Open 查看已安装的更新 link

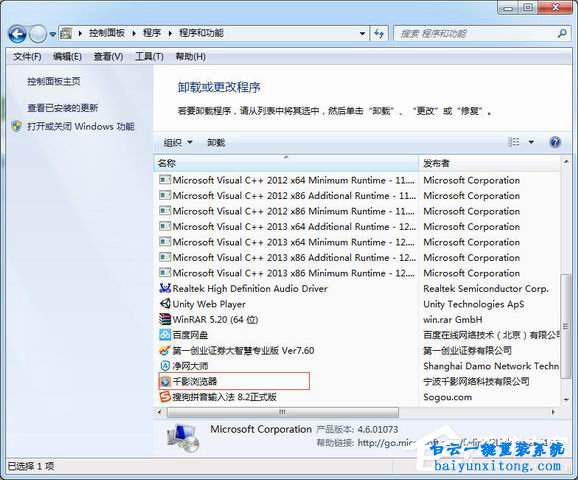coord(63,108)
